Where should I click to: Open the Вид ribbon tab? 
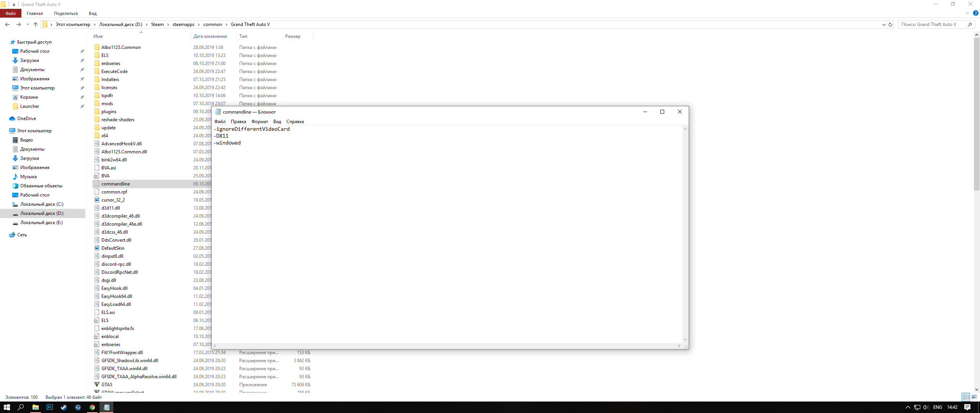93,13
